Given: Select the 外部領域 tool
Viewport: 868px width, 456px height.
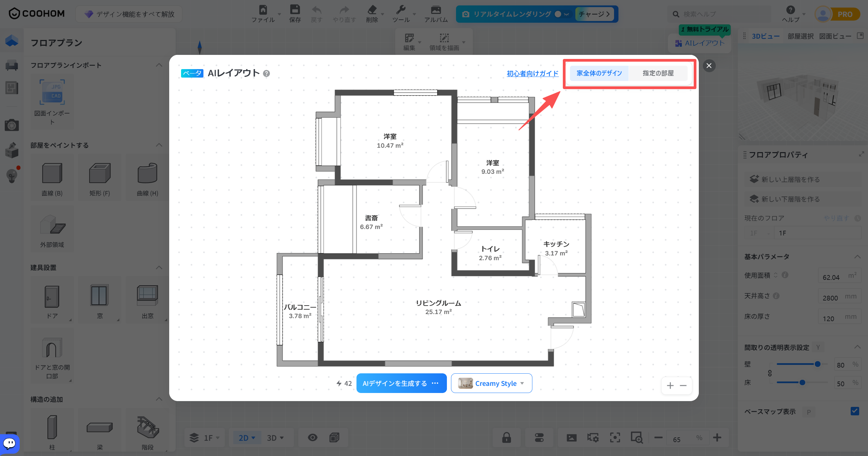Looking at the screenshot, I should click(52, 229).
